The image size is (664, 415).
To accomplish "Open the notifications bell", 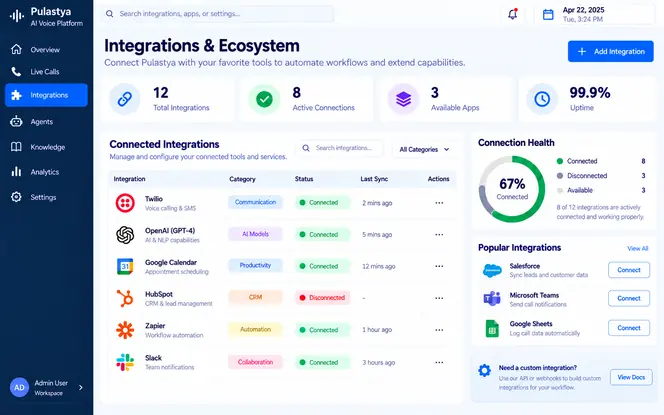I will pyautogui.click(x=512, y=14).
